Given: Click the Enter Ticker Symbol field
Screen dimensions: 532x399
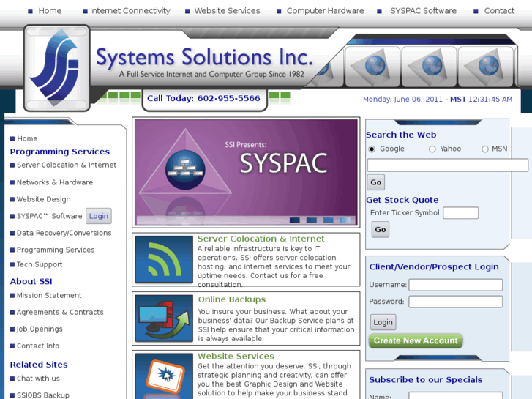Looking at the screenshot, I should pyautogui.click(x=461, y=213).
